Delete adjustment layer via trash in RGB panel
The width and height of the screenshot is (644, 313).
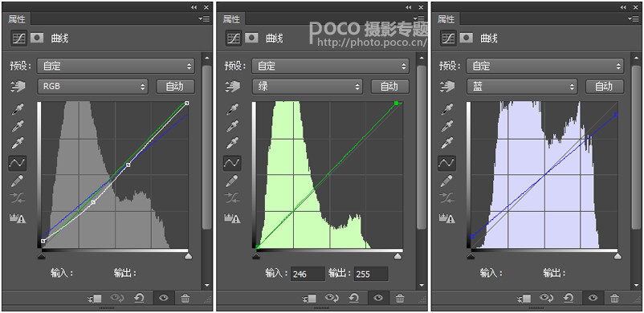pyautogui.click(x=185, y=299)
